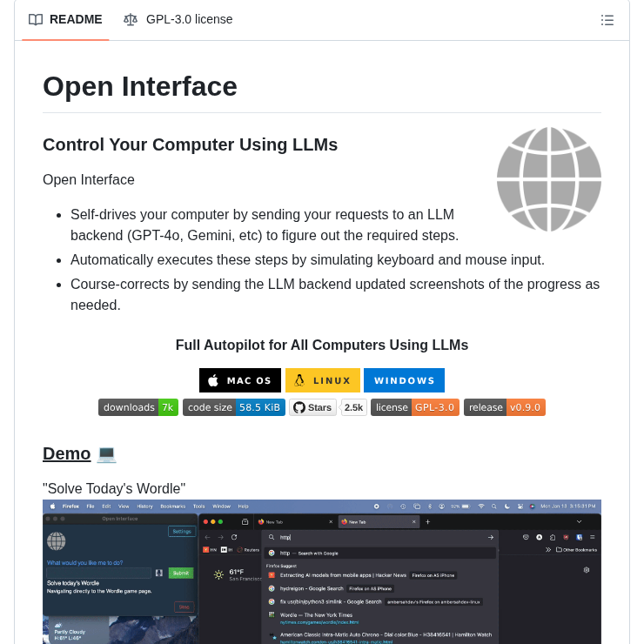Open the code size 58.5 KiB badge
The image size is (644, 644).
234,407
